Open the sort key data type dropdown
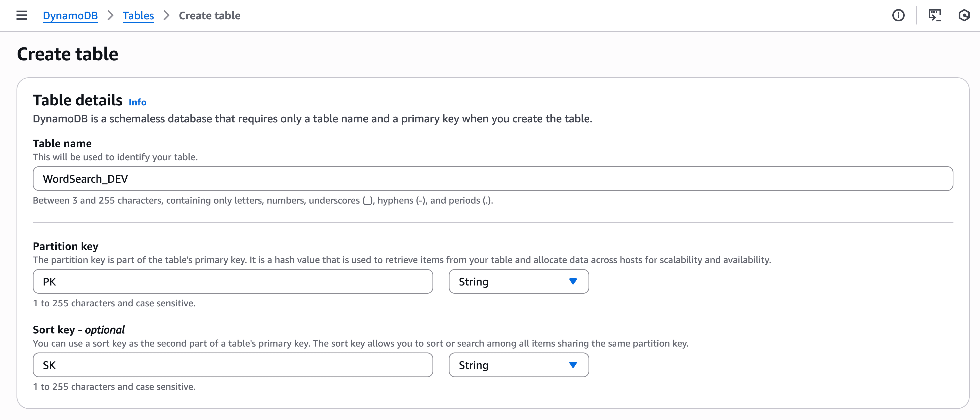This screenshot has width=980, height=420. click(x=519, y=365)
